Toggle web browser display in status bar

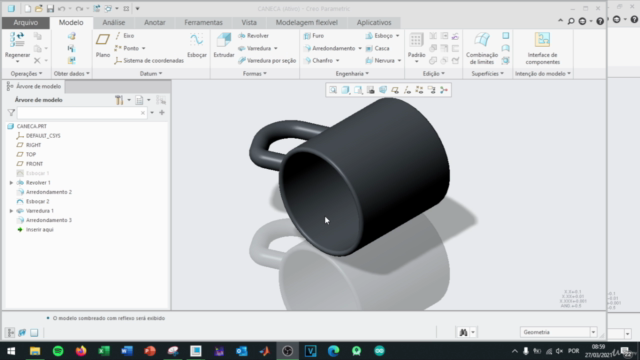pyautogui.click(x=22, y=333)
